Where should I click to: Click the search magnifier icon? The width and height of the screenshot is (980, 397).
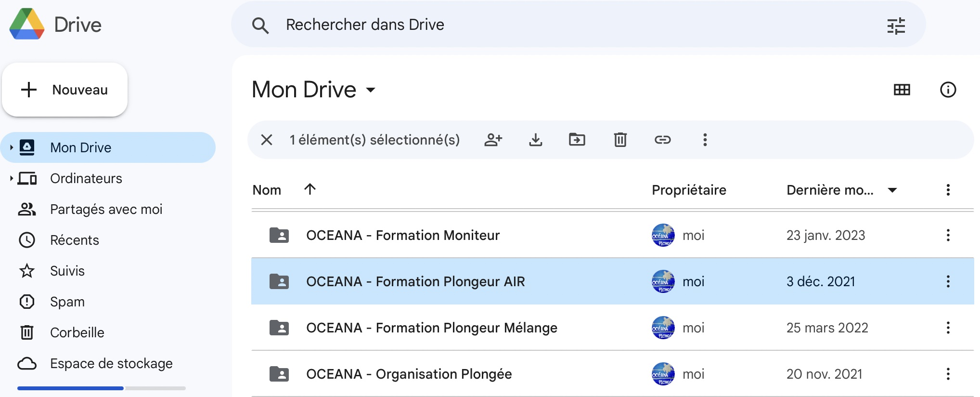260,25
